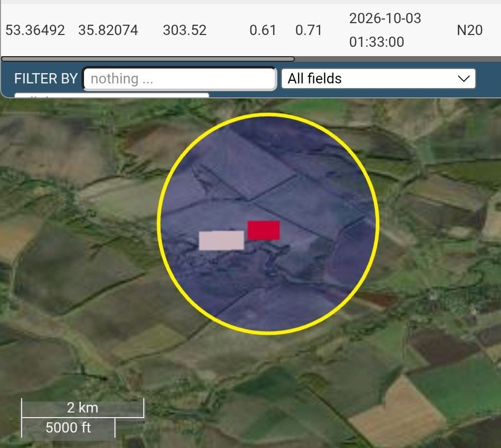The image size is (501, 448).
Task: Click the FILTER BY text input field
Action: pos(180,79)
